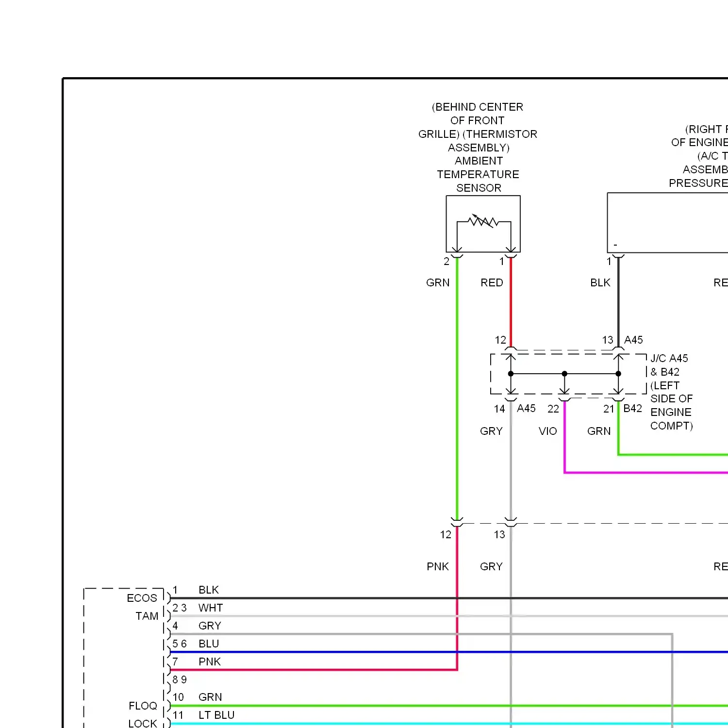Click the WHT wire label at pins 2 3
The width and height of the screenshot is (728, 728).
[211, 608]
